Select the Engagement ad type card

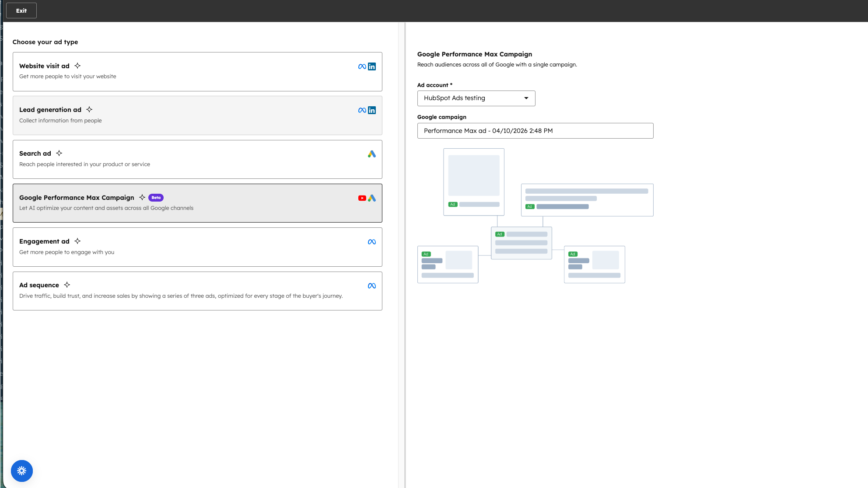[197, 247]
